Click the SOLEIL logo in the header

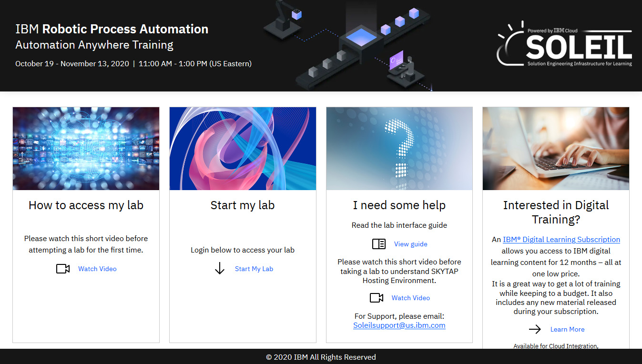coord(564,44)
